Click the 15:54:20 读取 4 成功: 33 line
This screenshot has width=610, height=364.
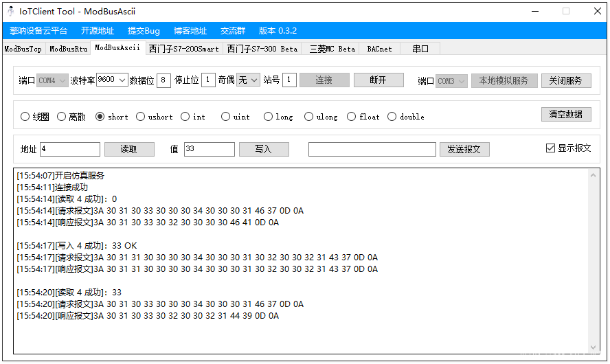[x=69, y=293]
